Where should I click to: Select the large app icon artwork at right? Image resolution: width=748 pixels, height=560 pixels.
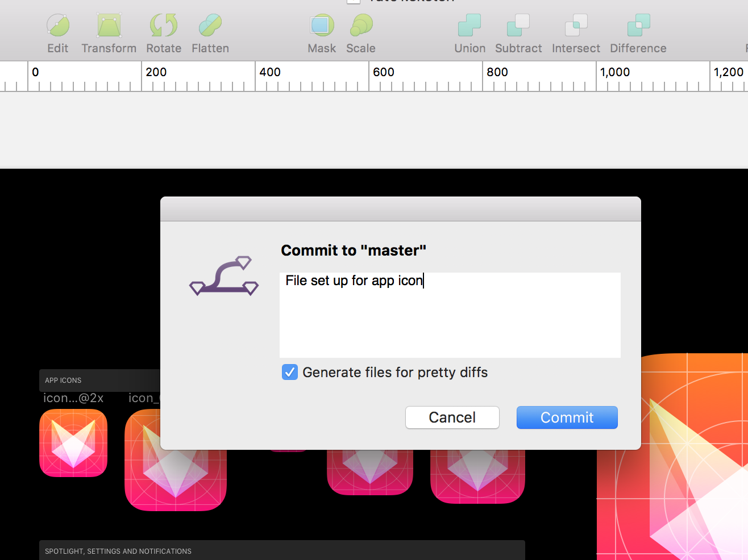pos(672,457)
